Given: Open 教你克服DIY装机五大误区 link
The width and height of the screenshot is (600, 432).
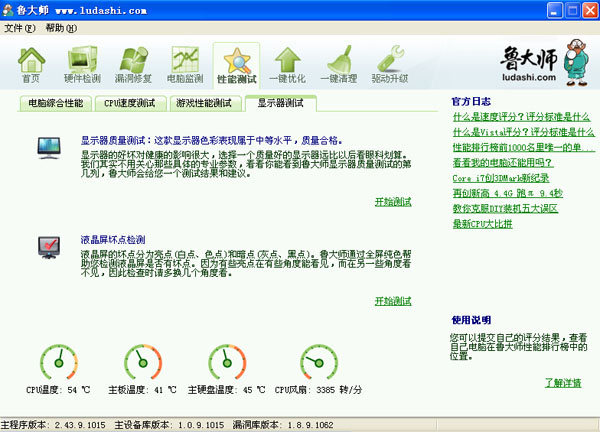Looking at the screenshot, I should click(505, 209).
